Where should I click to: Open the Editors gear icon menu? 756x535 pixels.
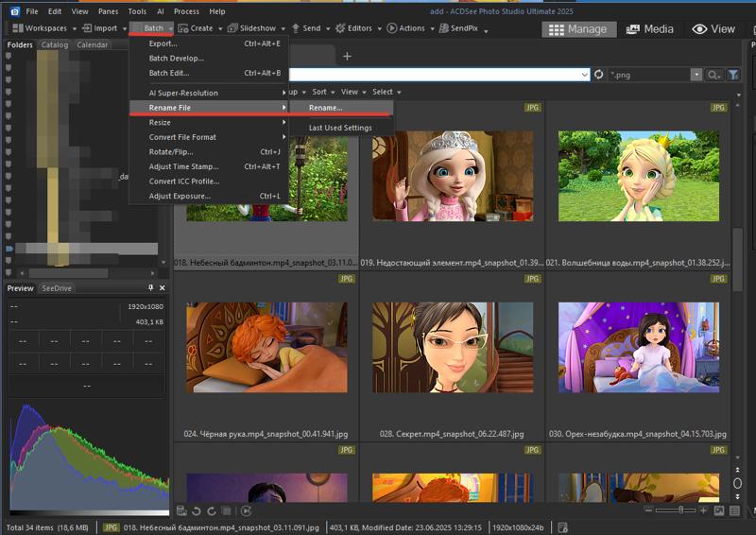pyautogui.click(x=340, y=28)
